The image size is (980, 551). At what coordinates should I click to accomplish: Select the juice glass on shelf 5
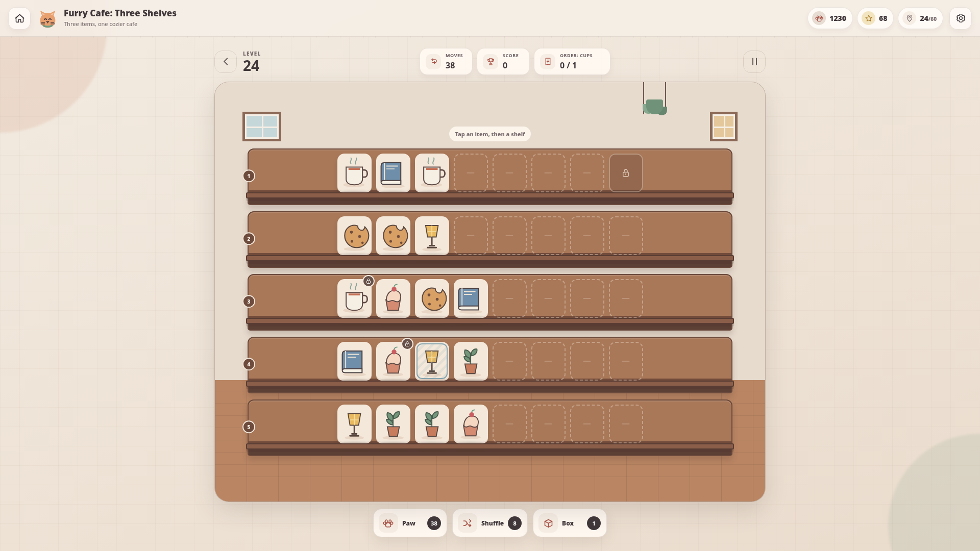point(354,424)
